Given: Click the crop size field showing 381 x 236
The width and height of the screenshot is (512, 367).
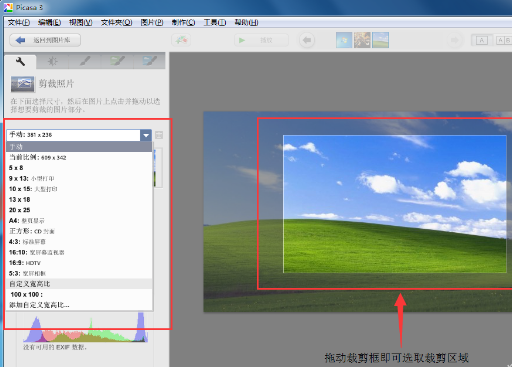Looking at the screenshot, I should [74, 135].
